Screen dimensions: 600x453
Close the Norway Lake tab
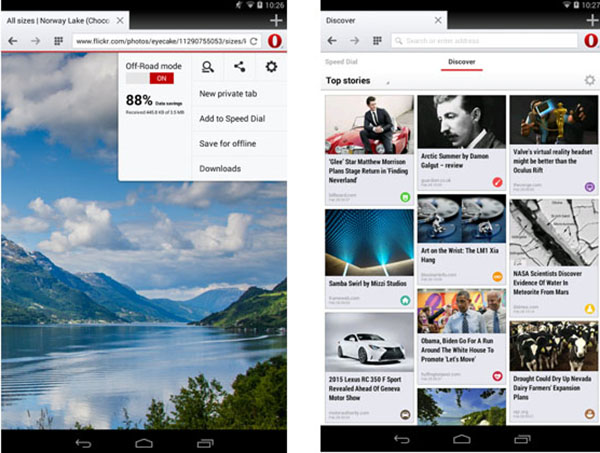pos(120,21)
